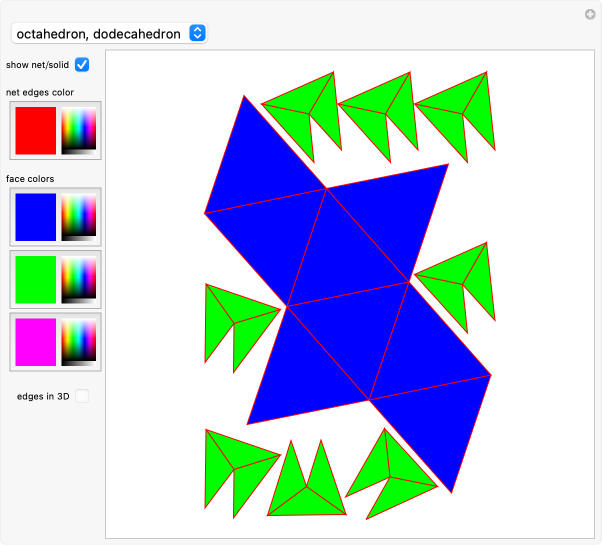This screenshot has height=546, width=602.
Task: Open the octahedron, dodecahedron dropdown
Action: [x=109, y=33]
